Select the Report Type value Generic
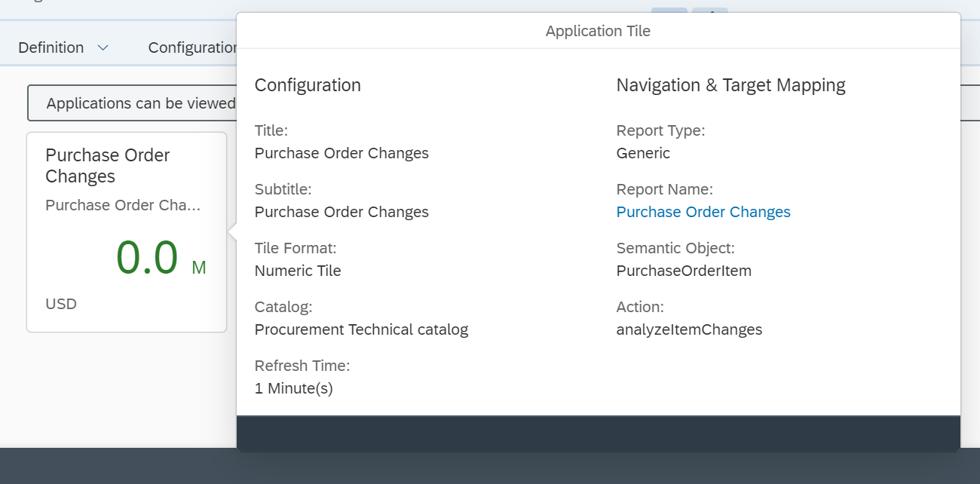Viewport: 980px width, 484px height. [643, 153]
